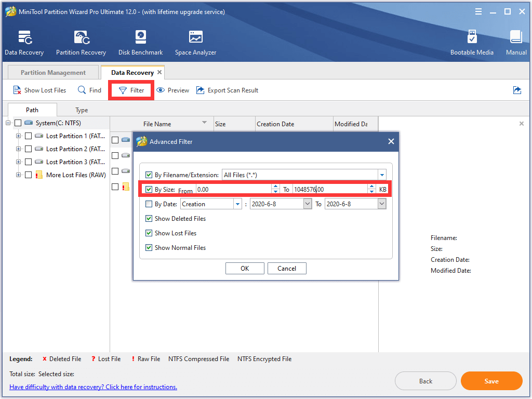Viewport: 532px width, 399px height.
Task: Click the Preview eye button
Action: pos(172,90)
